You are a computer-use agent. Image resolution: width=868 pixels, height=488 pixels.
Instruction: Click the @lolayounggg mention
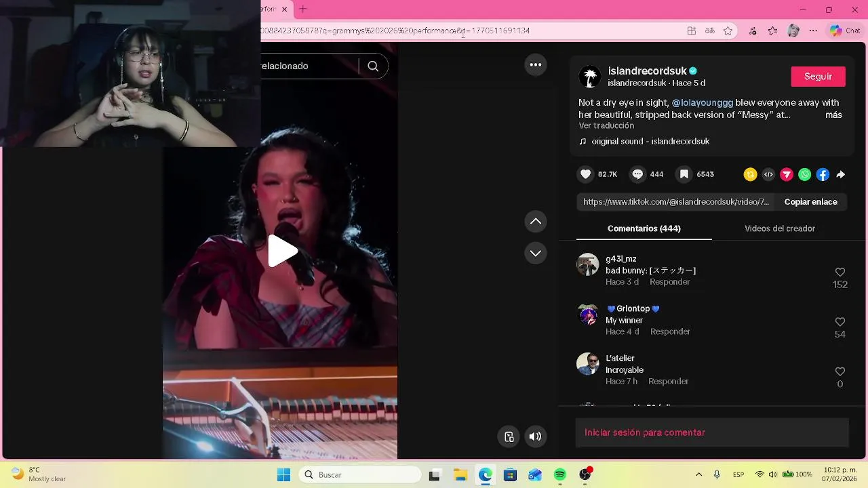tap(703, 102)
